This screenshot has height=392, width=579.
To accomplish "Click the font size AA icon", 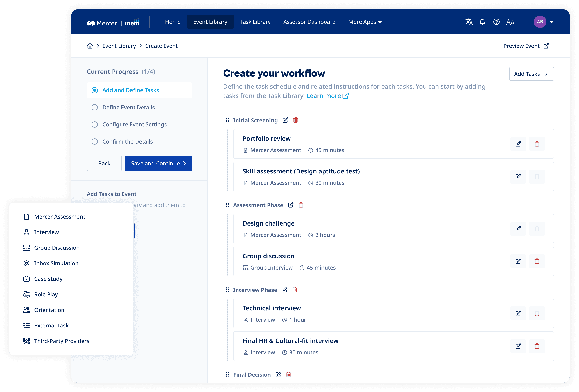I will 510,22.
